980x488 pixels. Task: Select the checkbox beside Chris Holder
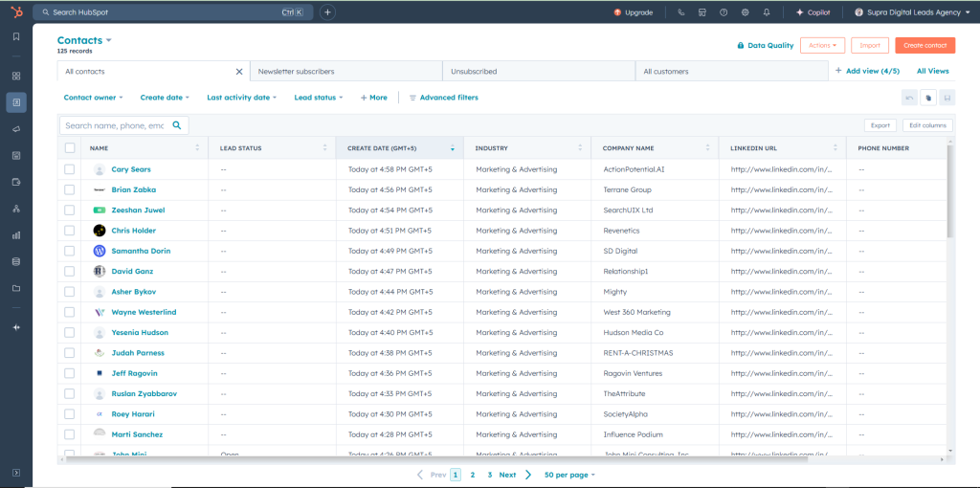coord(70,231)
